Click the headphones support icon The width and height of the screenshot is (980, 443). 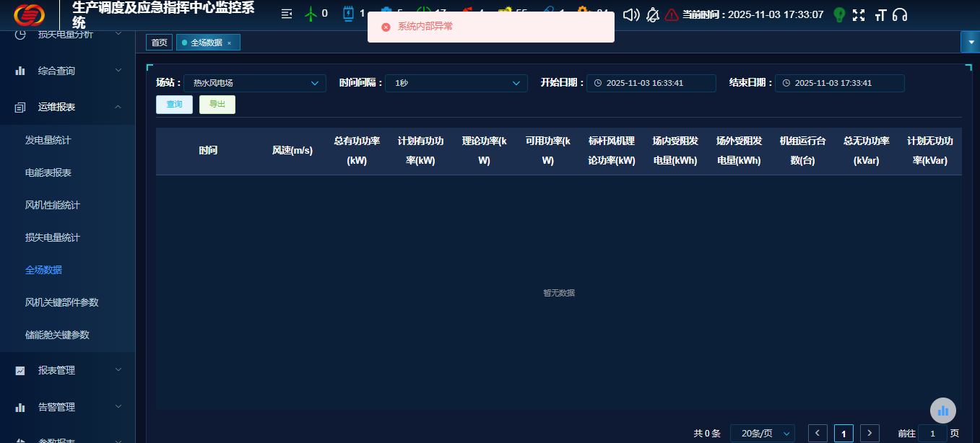(900, 14)
